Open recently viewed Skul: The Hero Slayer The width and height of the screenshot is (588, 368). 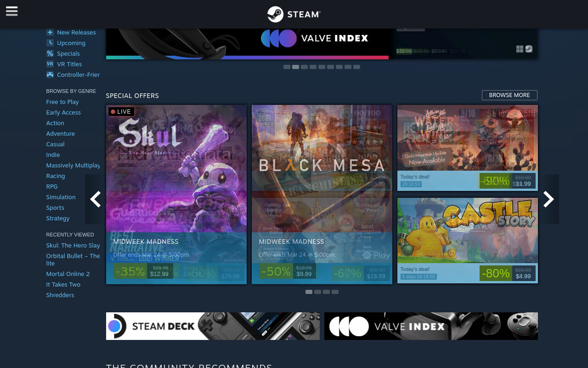point(73,245)
